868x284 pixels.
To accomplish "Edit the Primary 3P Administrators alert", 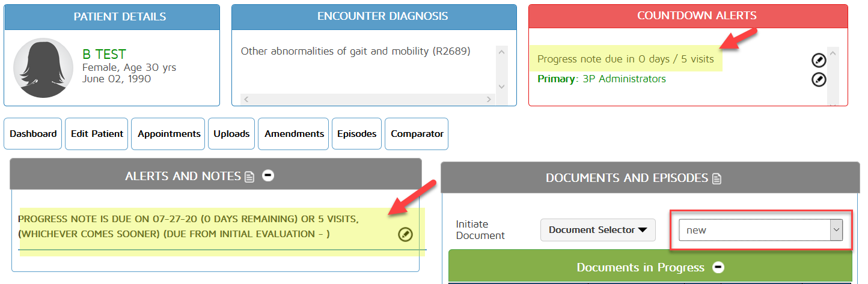I will click(x=819, y=79).
